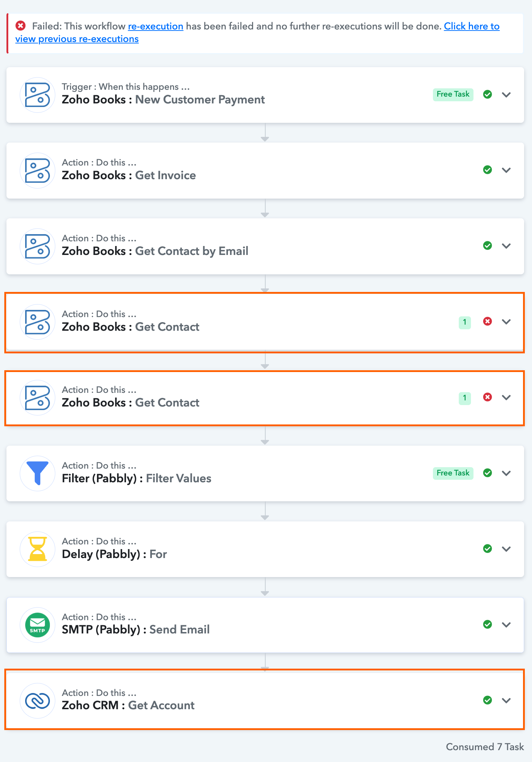Image resolution: width=532 pixels, height=762 pixels.
Task: Open the re-execution link in the banner
Action: (x=155, y=26)
